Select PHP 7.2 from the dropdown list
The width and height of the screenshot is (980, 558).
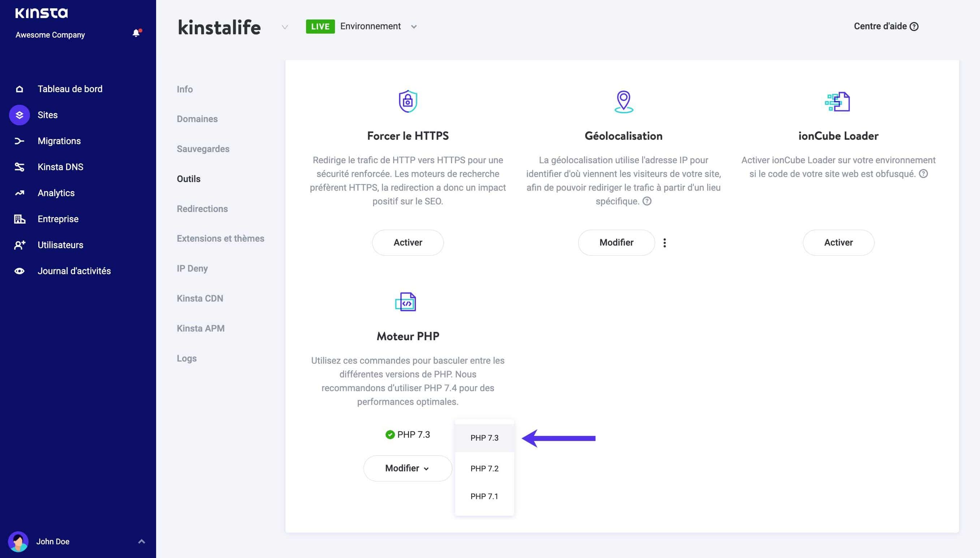coord(484,469)
